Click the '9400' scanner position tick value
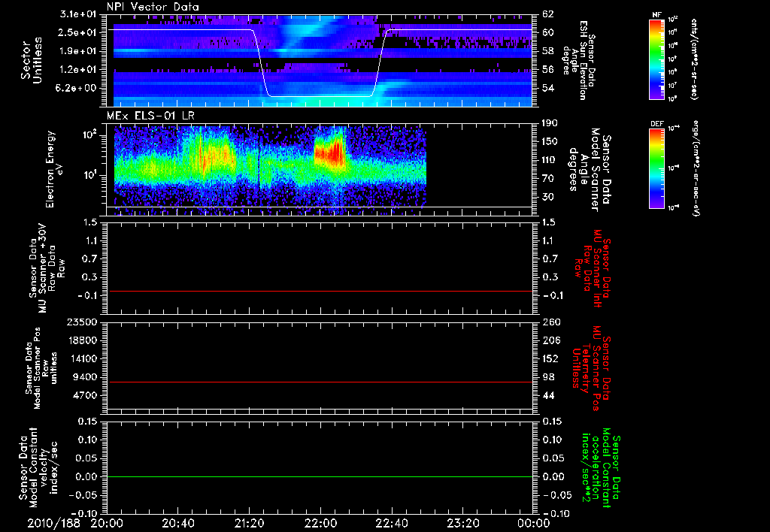 [86, 377]
